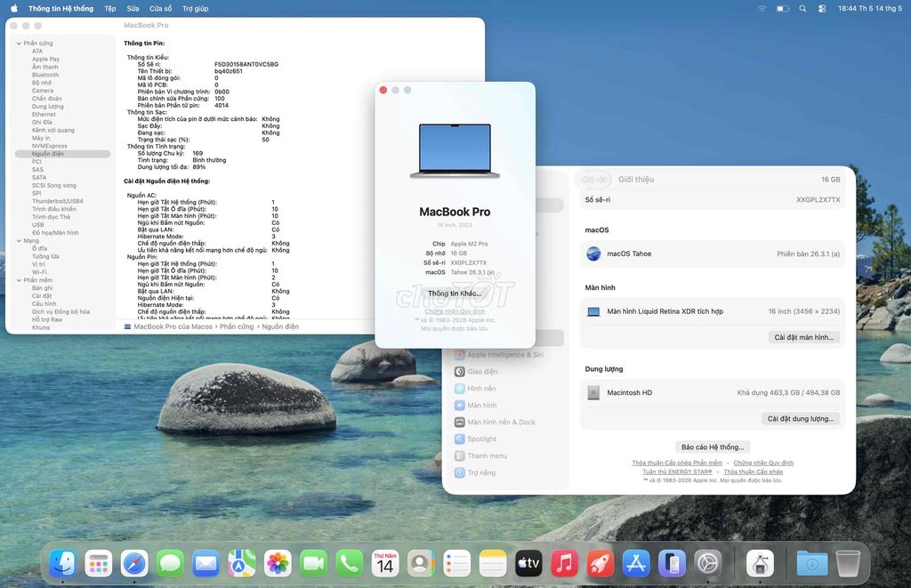Open Notes app in the Dock

click(x=493, y=563)
